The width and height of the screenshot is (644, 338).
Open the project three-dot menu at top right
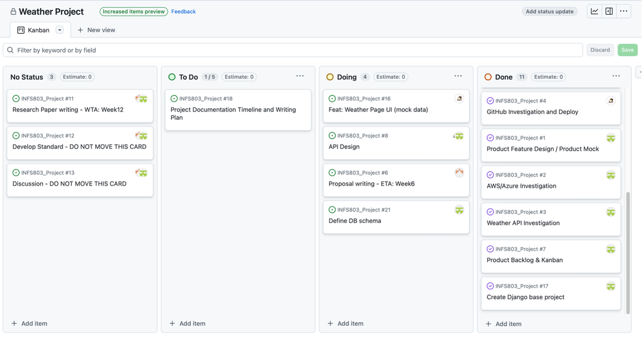(x=624, y=12)
